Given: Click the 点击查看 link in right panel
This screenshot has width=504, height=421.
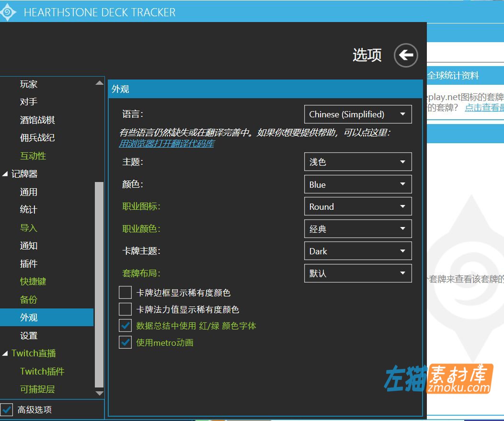Looking at the screenshot, I should coord(483,107).
